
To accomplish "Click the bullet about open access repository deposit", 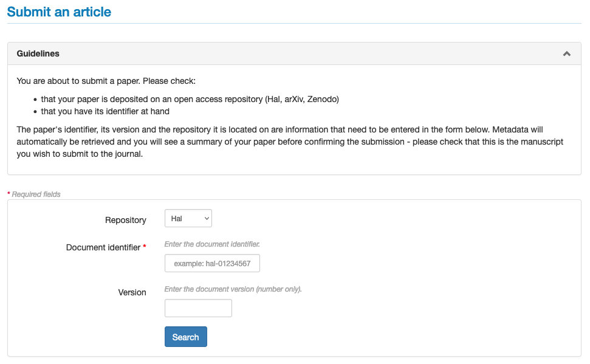I will tap(190, 99).
